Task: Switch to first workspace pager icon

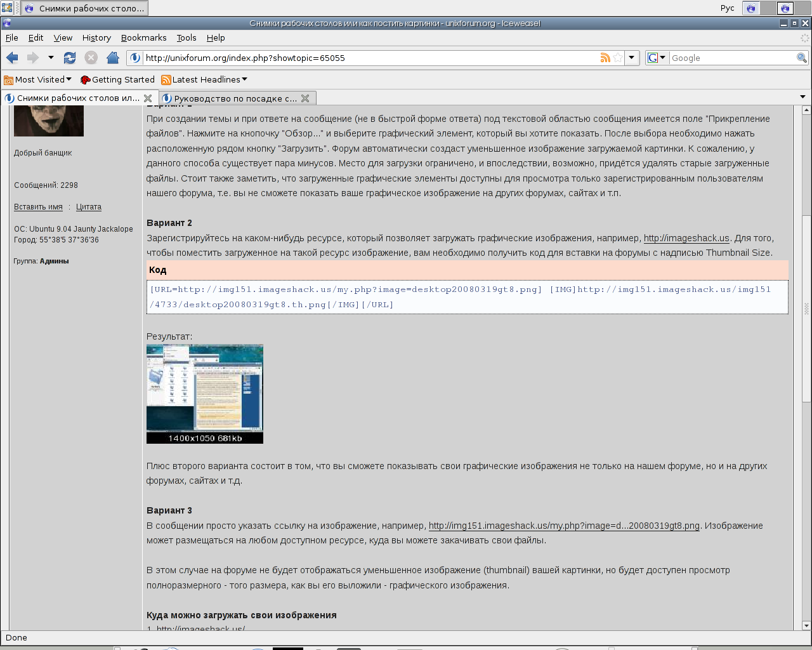Action: pyautogui.click(x=752, y=8)
